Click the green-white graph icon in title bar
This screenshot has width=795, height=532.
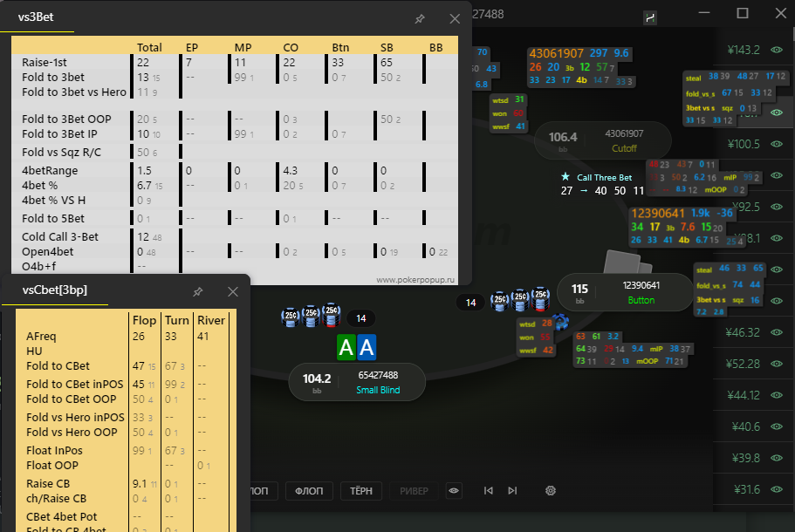(649, 18)
